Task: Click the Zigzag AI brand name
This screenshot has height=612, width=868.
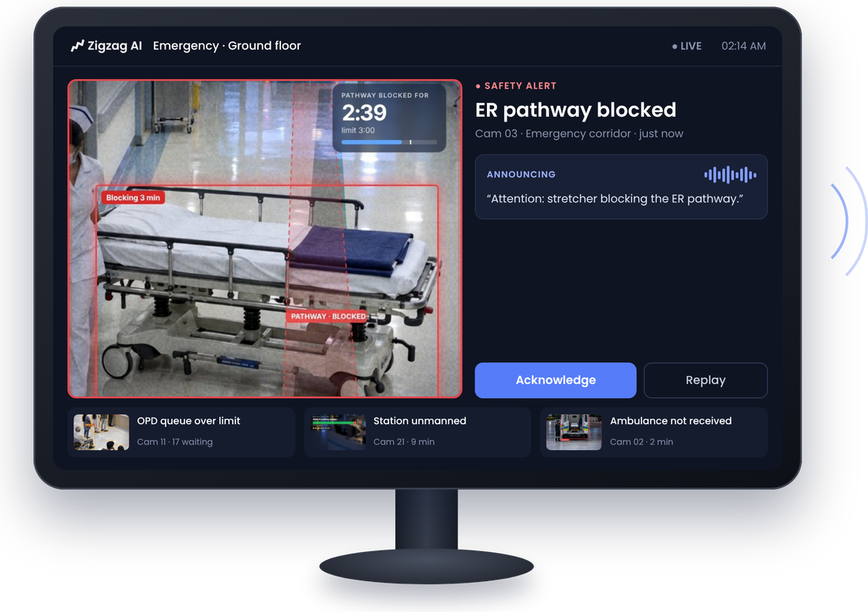Action: pos(114,46)
